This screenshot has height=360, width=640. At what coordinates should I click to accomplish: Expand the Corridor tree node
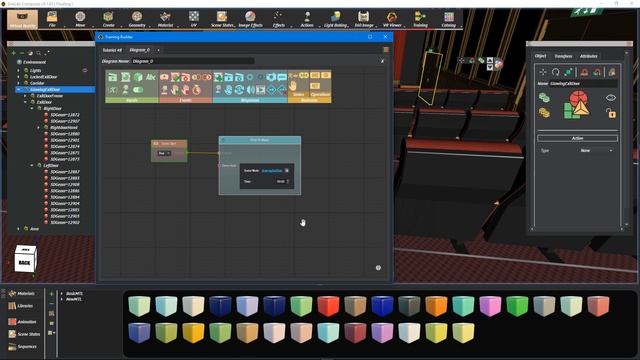coord(18,83)
